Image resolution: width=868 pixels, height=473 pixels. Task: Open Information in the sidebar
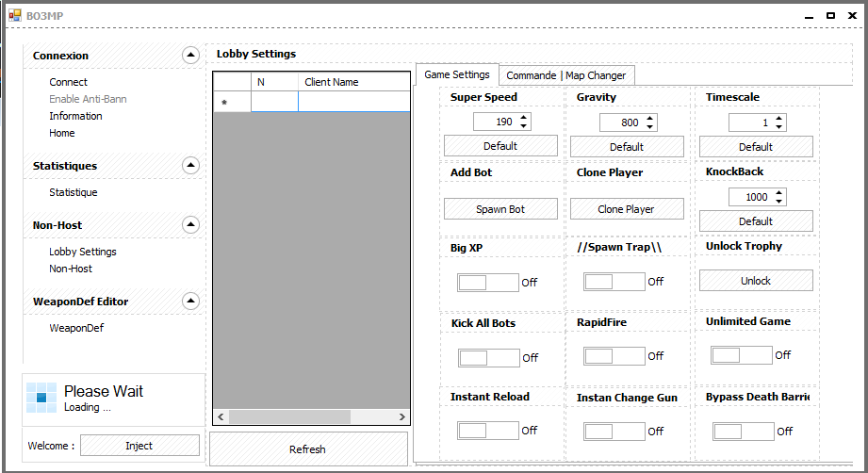[75, 116]
